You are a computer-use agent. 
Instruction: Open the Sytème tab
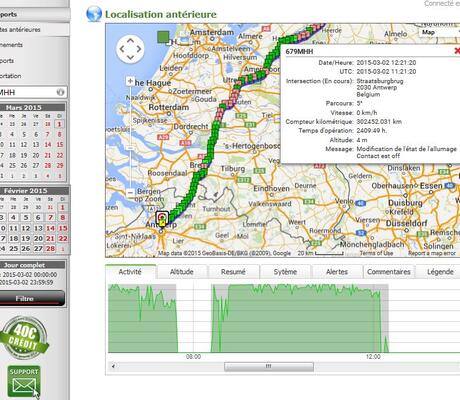(x=285, y=272)
